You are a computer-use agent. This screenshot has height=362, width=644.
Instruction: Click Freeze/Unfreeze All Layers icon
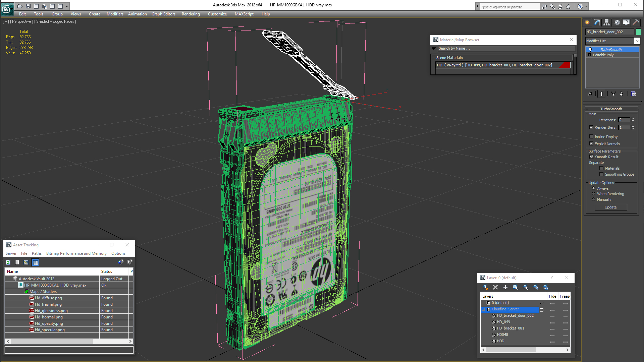coord(546,287)
